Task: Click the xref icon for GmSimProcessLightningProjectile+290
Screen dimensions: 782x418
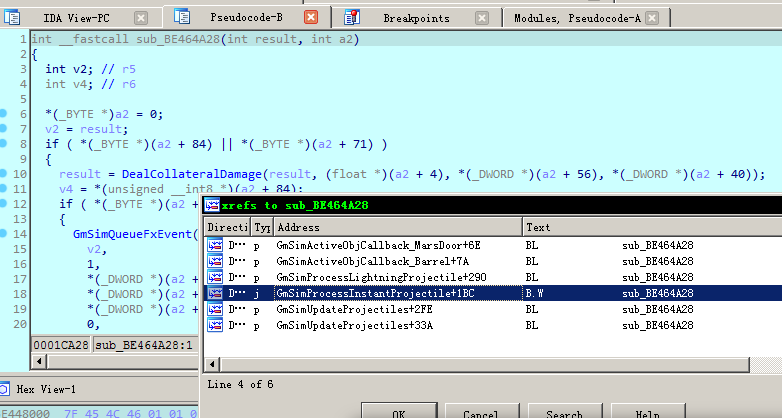Action: coord(215,277)
